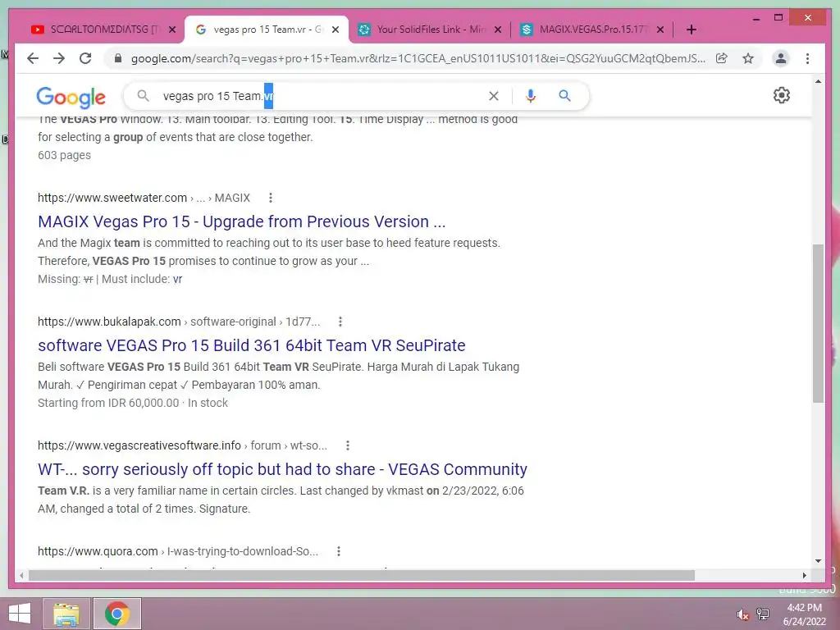
Task: Open the site info lock icon
Action: [118, 58]
